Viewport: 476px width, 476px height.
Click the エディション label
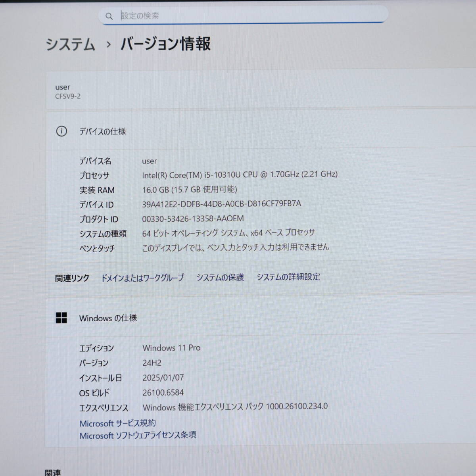(x=97, y=348)
